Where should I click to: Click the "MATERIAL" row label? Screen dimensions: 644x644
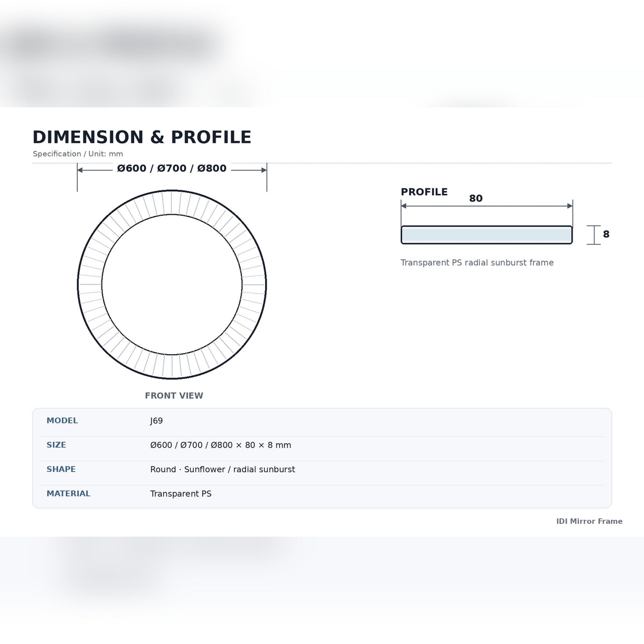pyautogui.click(x=69, y=494)
